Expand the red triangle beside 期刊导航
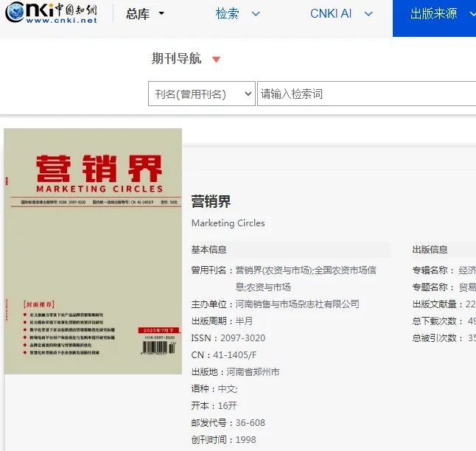This screenshot has height=451, width=476. tap(216, 60)
